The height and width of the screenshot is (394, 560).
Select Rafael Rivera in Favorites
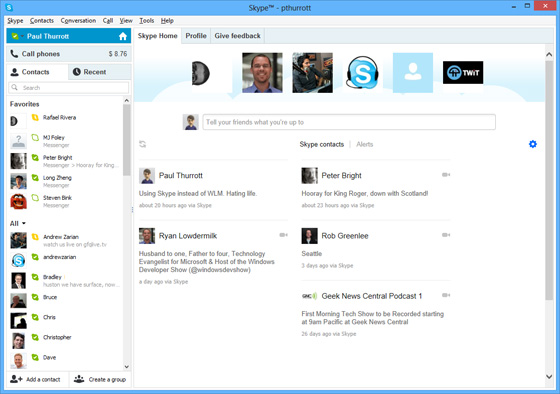[66, 121]
